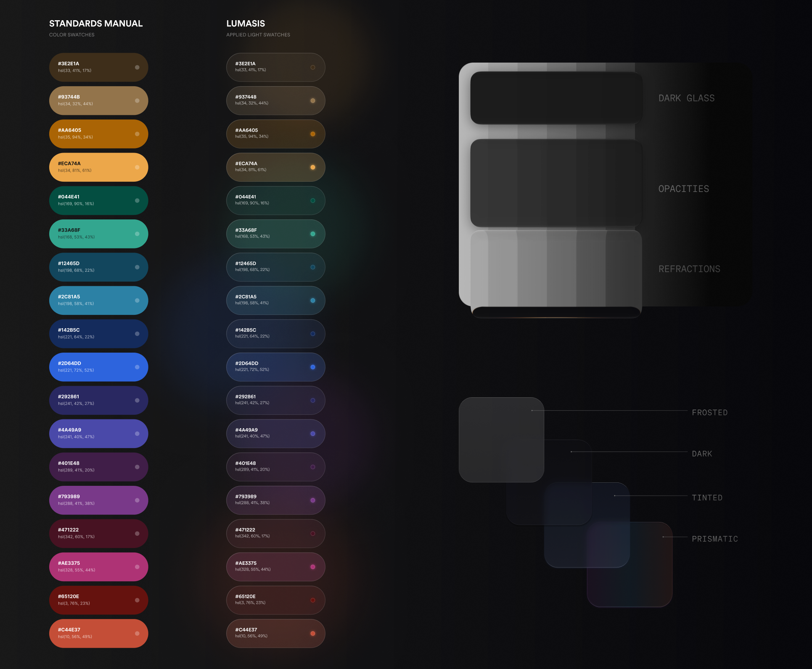812x669 pixels.
Task: Click the DARK GLASS label
Action: 687,98
